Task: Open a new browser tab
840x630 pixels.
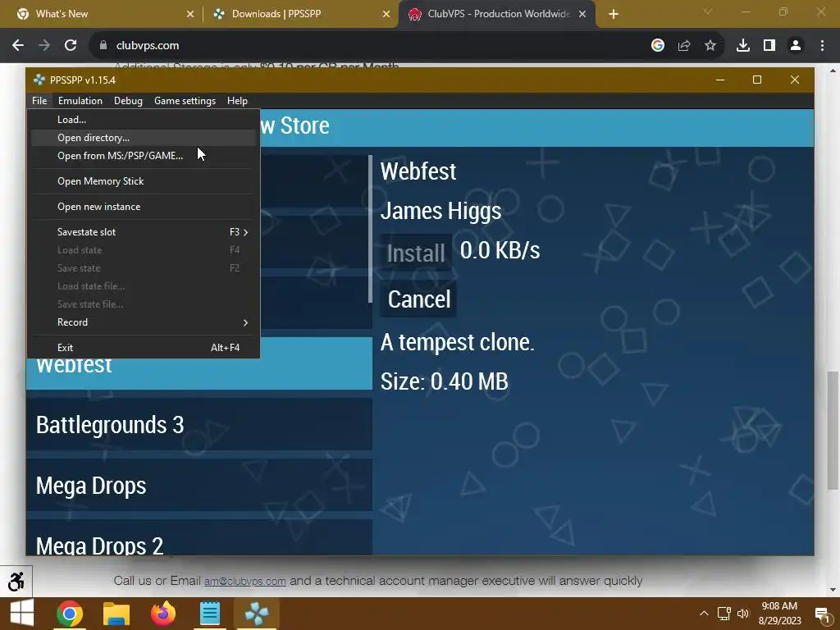Action: 614,15
